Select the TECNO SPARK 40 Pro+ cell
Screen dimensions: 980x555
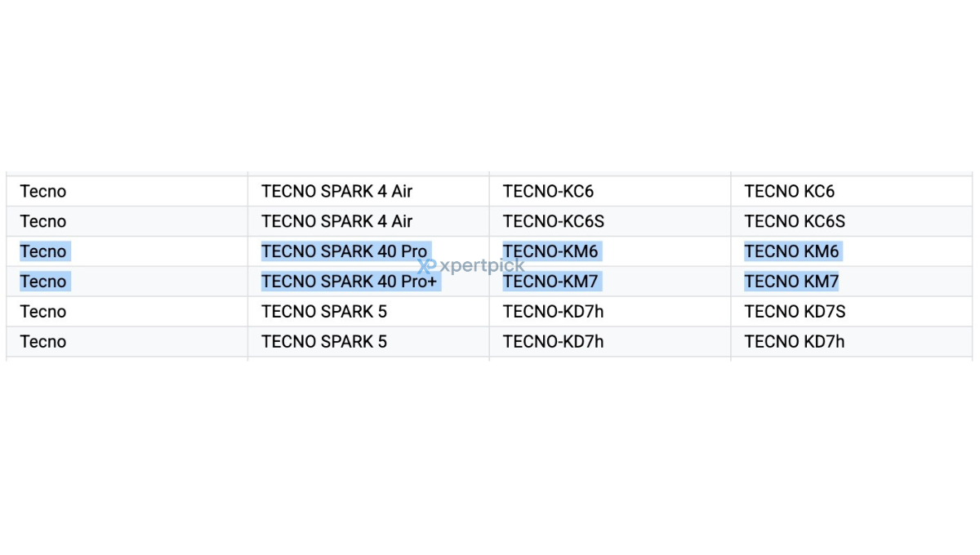pyautogui.click(x=368, y=282)
